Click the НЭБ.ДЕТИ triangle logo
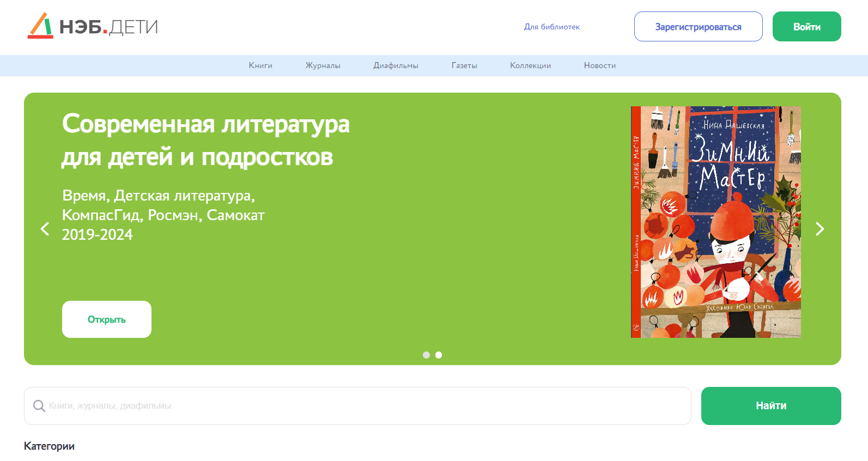This screenshot has height=461, width=868. 40,26
